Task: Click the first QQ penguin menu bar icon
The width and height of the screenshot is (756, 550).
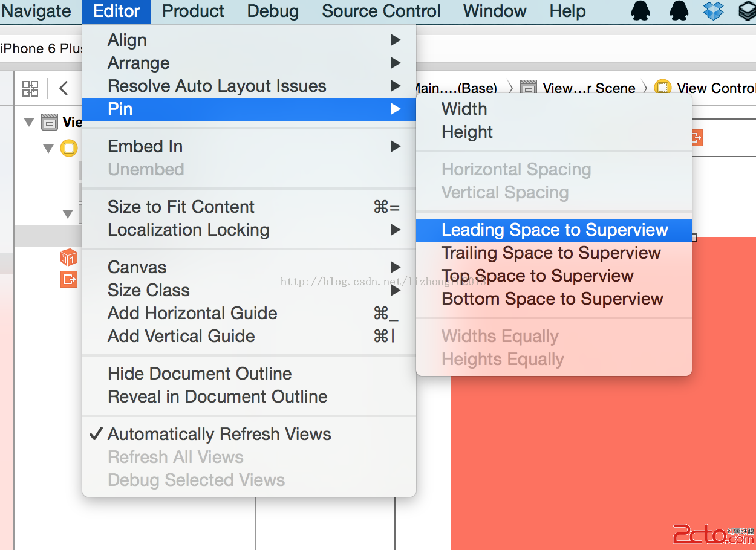Action: click(640, 11)
